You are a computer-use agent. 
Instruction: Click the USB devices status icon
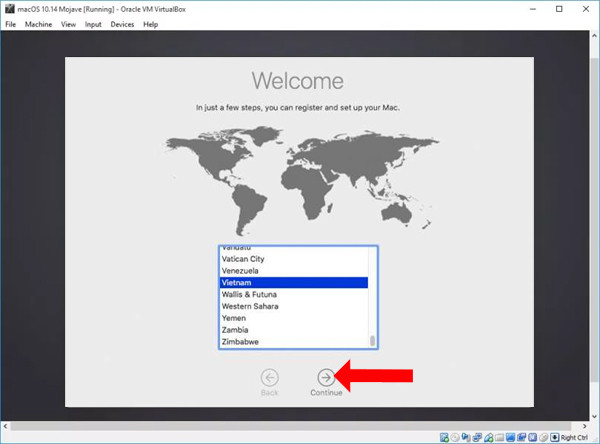click(x=489, y=437)
